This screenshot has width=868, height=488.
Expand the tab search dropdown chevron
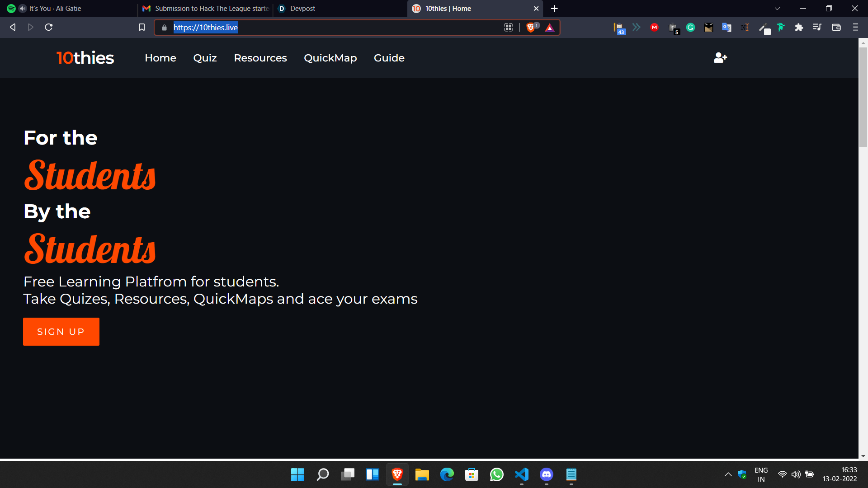[777, 9]
